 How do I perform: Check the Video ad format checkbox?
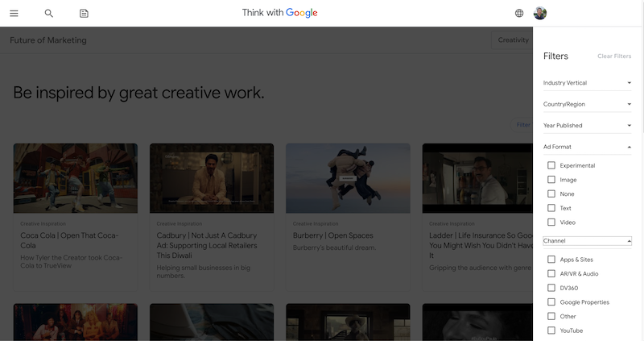click(x=551, y=222)
